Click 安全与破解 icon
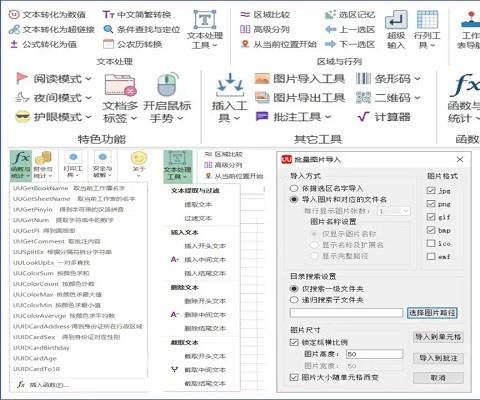This screenshot has height=400, width=480. point(102,157)
